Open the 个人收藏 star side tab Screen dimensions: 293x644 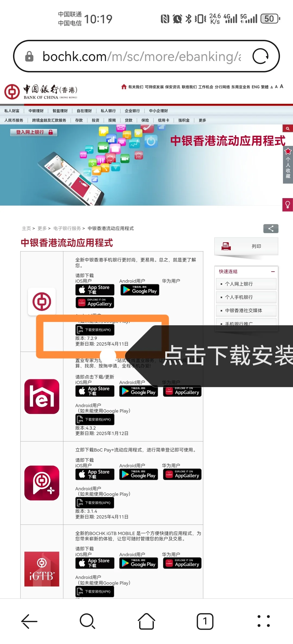pos(288,165)
